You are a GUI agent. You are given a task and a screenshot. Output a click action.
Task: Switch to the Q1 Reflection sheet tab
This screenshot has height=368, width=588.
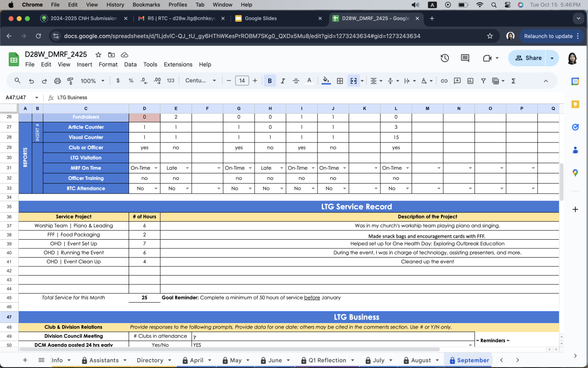(328, 360)
